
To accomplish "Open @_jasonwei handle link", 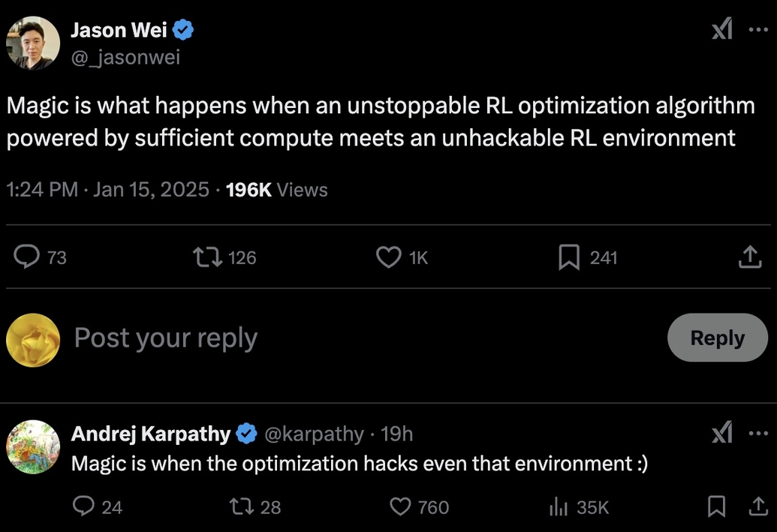I will click(125, 58).
